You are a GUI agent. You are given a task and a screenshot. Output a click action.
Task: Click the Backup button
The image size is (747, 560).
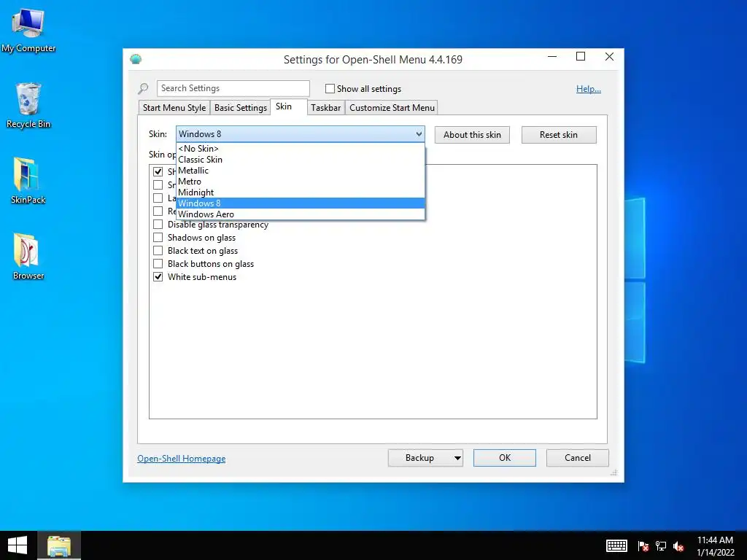tap(419, 458)
